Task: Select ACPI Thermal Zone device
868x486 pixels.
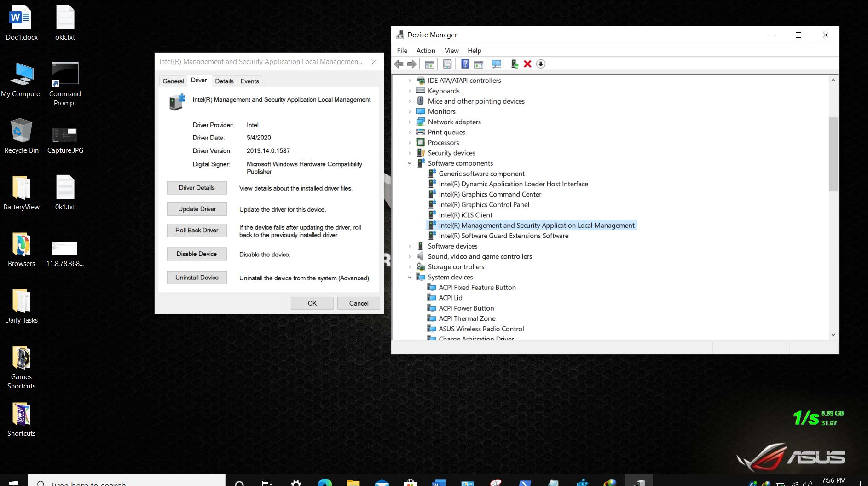Action: pos(467,318)
